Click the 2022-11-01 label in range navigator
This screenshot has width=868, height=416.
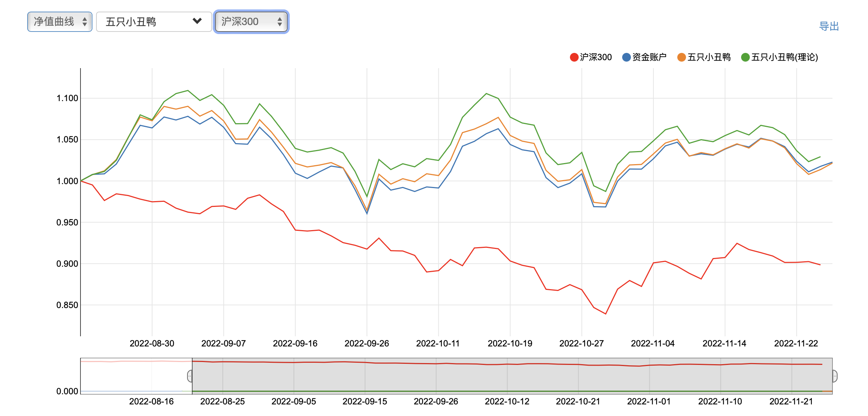coord(649,402)
